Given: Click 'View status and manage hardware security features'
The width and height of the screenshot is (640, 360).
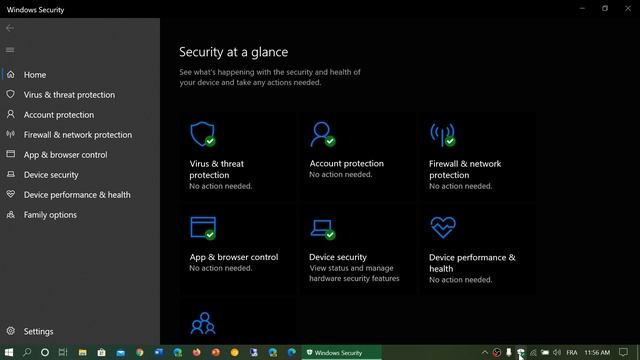Looking at the screenshot, I should click(x=354, y=273).
